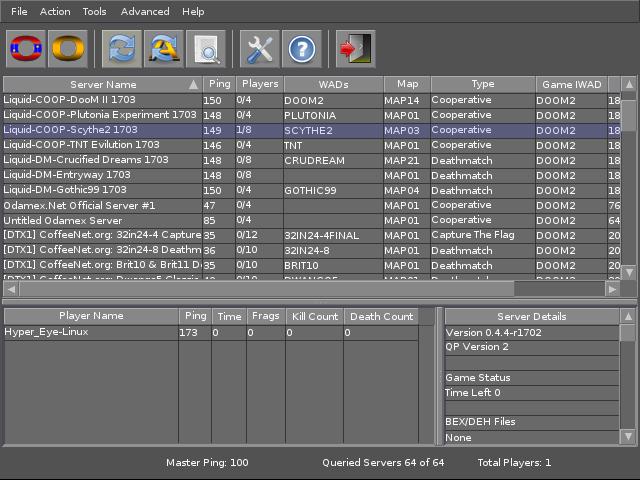The height and width of the screenshot is (480, 640).
Task: Click the Frags column header in player list
Action: (265, 317)
